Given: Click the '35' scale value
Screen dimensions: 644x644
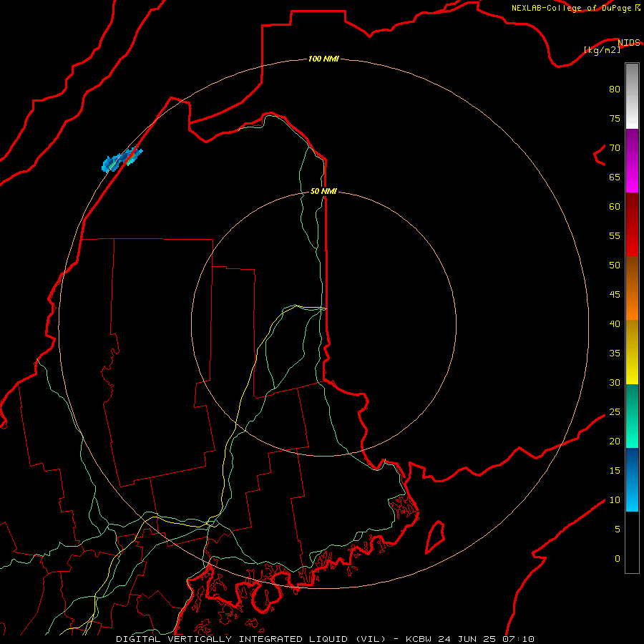Looking at the screenshot, I should click(615, 353).
